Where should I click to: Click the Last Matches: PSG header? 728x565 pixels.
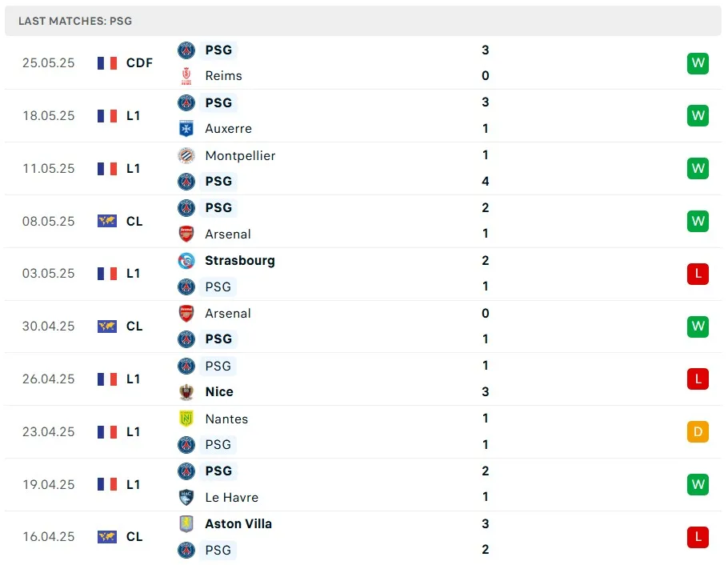point(75,21)
